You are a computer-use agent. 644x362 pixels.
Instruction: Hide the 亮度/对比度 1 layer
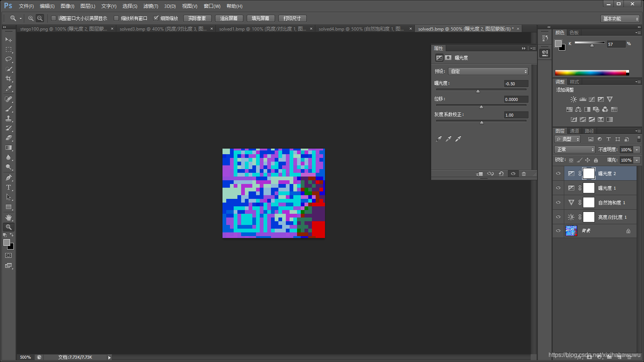coord(558,217)
